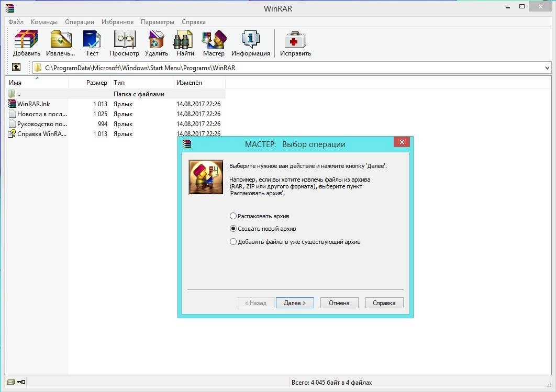This screenshot has height=392, width=556.
Task: Click the Удалить (Delete) toolbar icon
Action: point(157,43)
